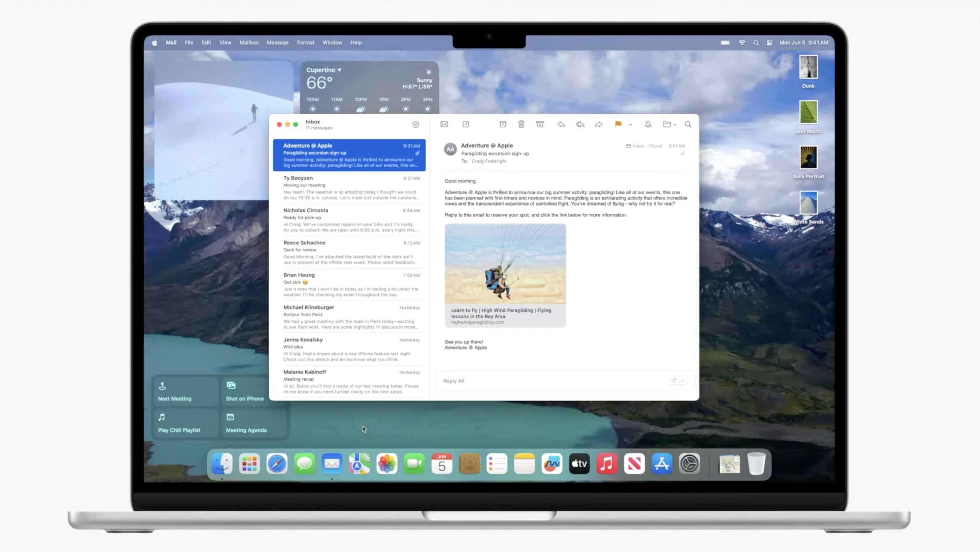Select the Message menu bar item

[x=277, y=42]
